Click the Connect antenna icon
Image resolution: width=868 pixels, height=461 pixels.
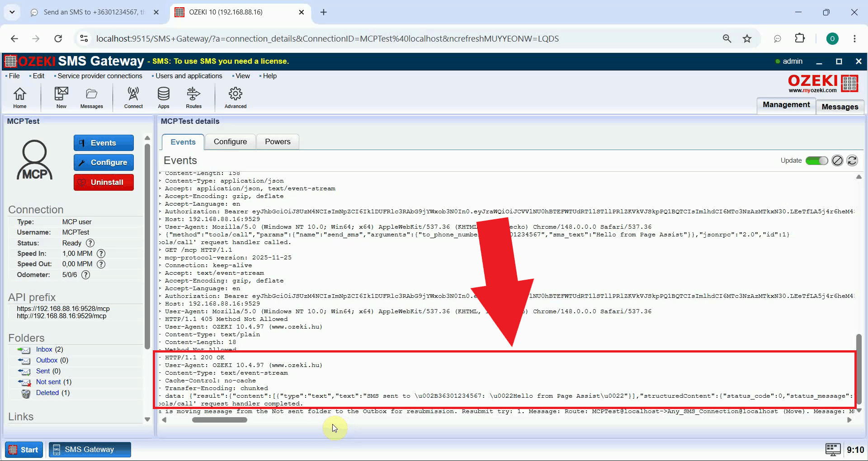point(133,98)
